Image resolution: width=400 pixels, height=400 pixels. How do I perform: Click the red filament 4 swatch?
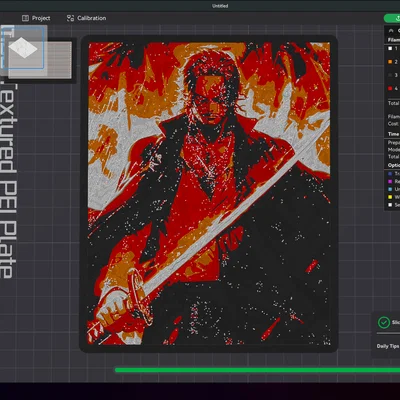(x=390, y=89)
